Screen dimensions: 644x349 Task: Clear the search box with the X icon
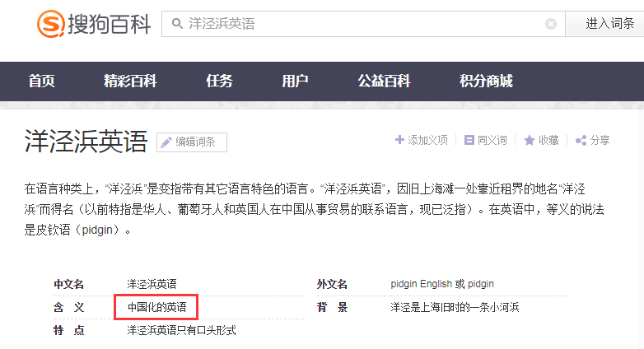[x=551, y=24]
